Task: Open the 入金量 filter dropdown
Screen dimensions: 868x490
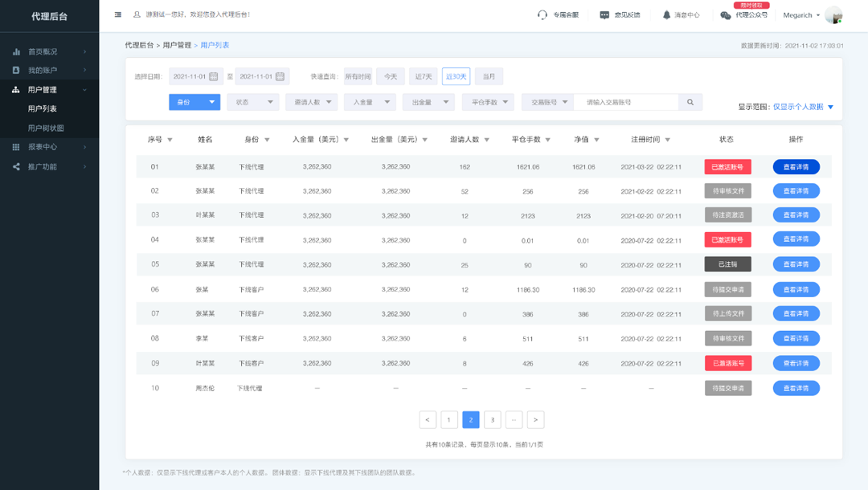Action: pyautogui.click(x=371, y=102)
